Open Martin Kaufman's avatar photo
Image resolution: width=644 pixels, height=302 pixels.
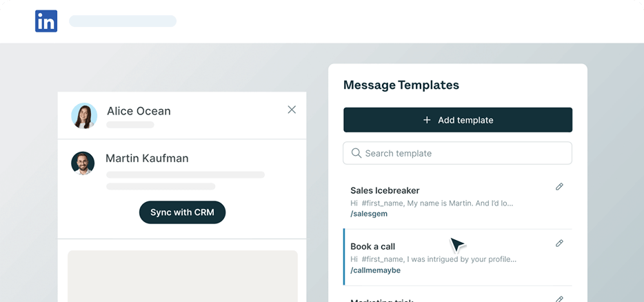click(83, 163)
